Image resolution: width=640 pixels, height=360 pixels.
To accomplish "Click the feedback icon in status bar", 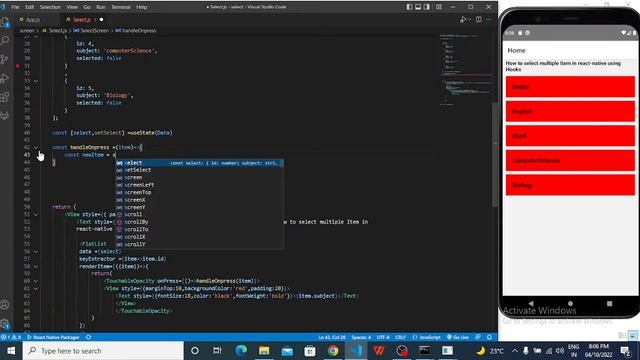I will tap(478, 337).
